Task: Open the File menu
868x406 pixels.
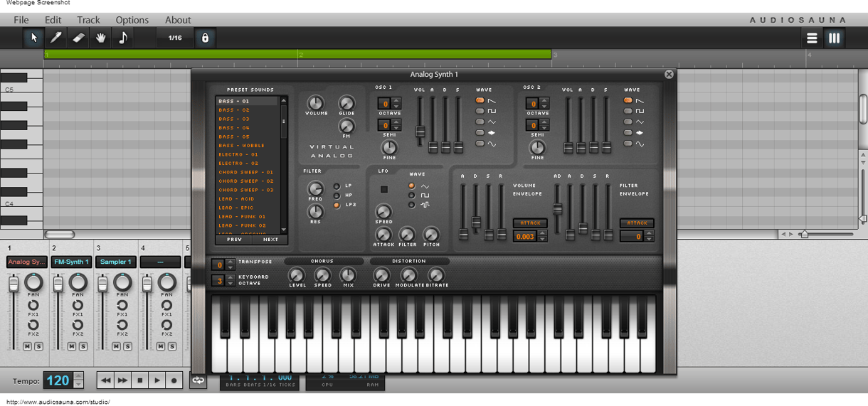Action: point(21,20)
